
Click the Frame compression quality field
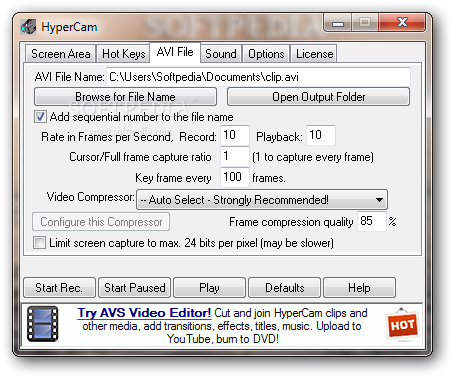372,221
